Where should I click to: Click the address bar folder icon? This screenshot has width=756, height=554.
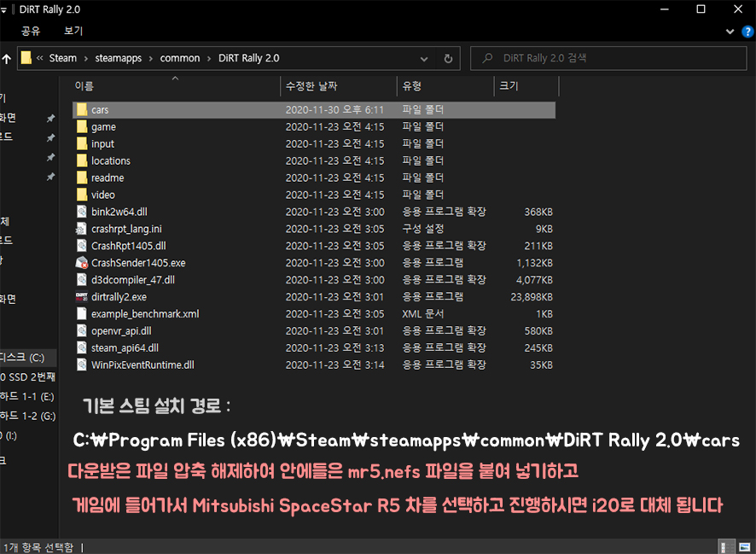pos(26,58)
